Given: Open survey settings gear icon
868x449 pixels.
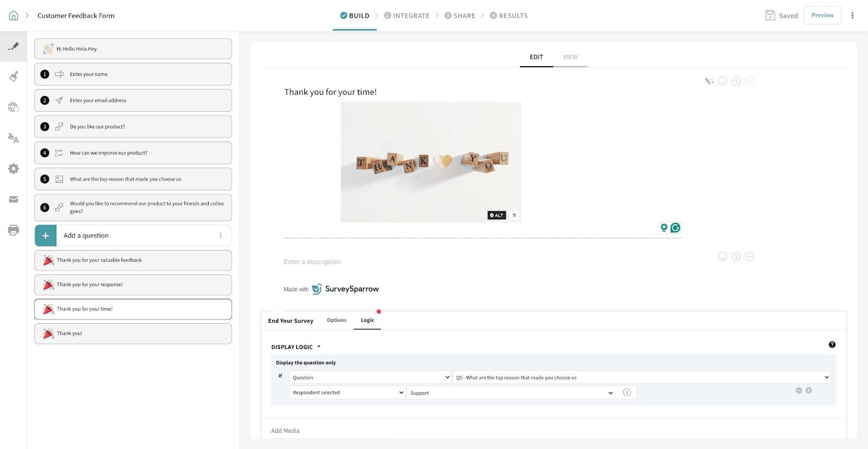Looking at the screenshot, I should pyautogui.click(x=14, y=169).
